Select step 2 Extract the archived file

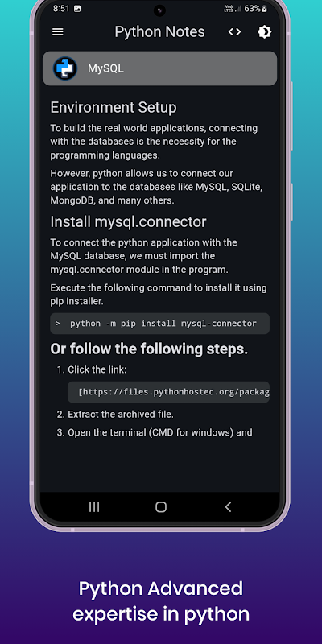point(115,415)
